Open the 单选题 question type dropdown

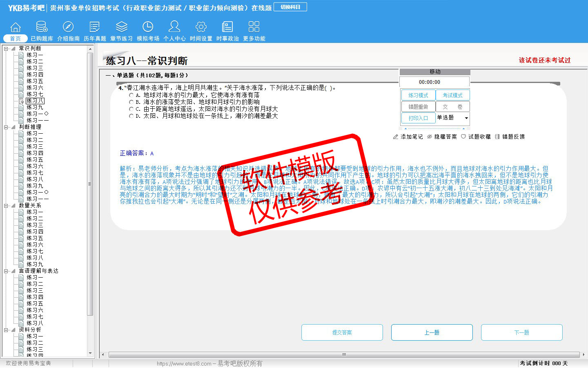click(466, 118)
